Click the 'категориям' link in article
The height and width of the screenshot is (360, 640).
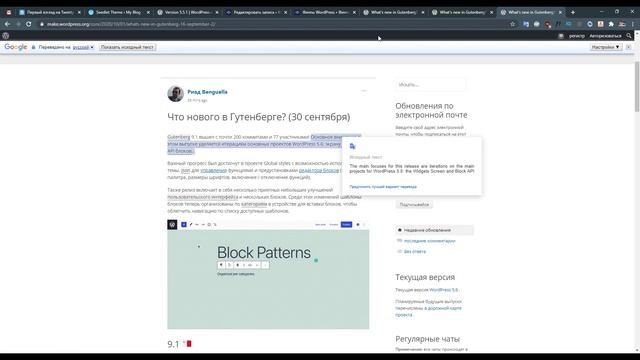[x=254, y=204]
